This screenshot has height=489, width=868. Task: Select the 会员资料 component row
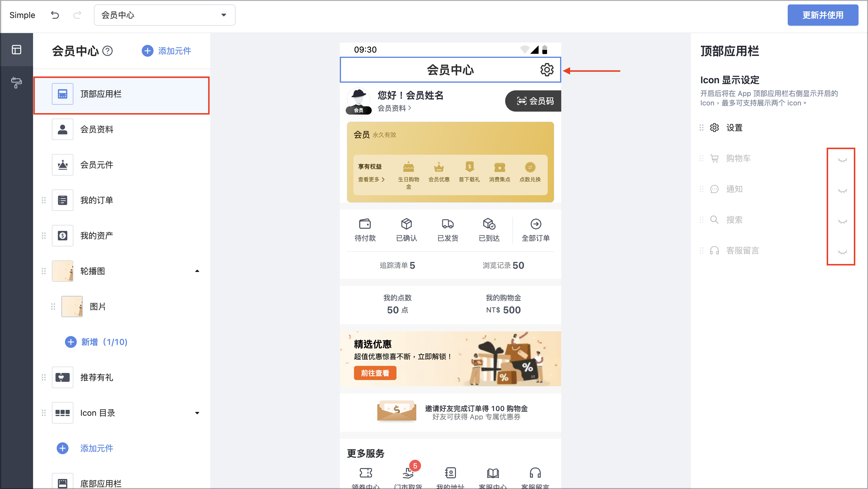click(122, 129)
